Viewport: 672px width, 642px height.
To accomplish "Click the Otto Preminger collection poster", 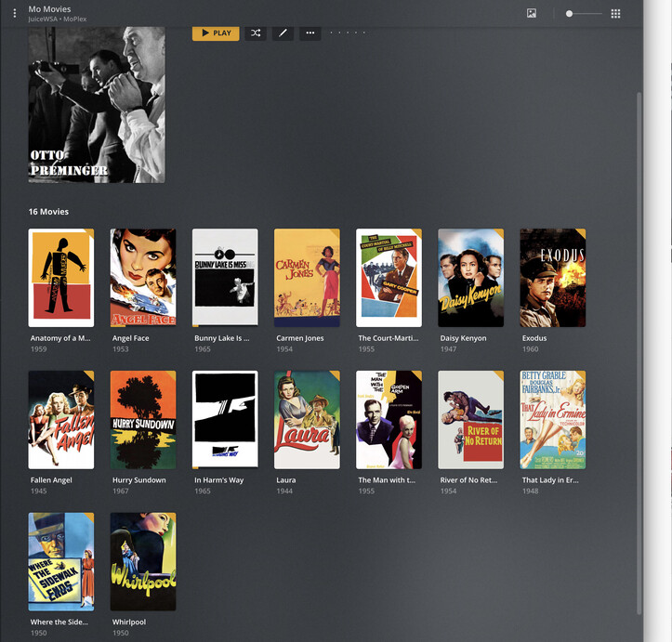I will click(97, 105).
